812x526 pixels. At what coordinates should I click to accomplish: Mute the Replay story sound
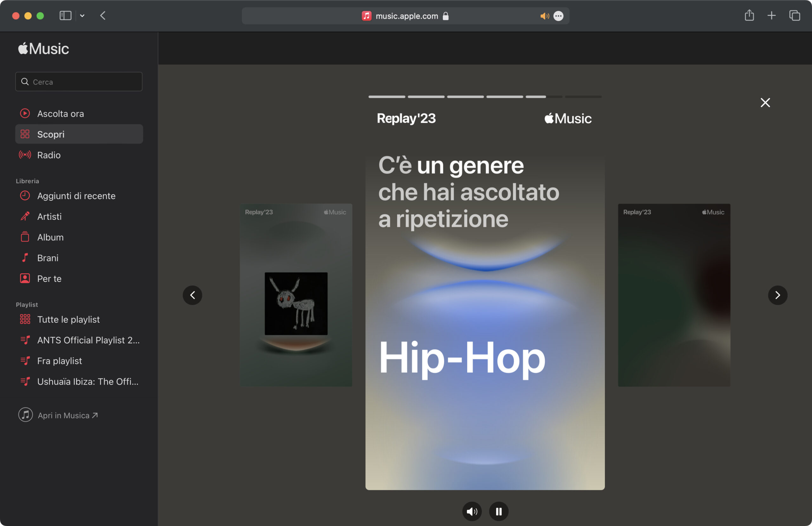pyautogui.click(x=472, y=511)
